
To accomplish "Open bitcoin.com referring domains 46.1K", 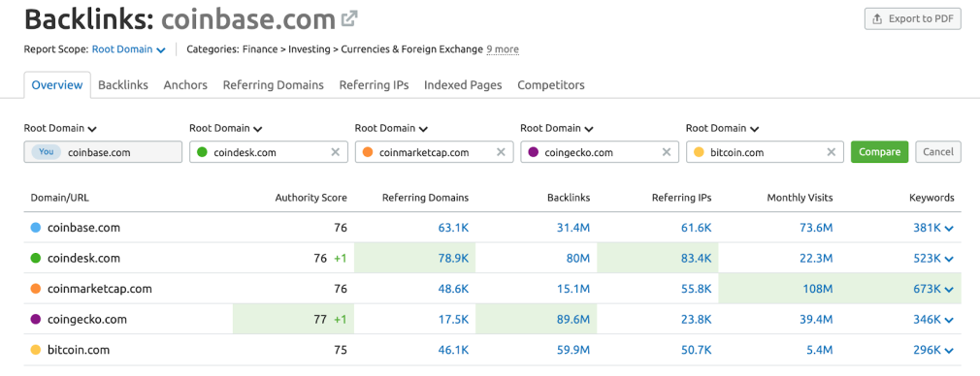I will (x=454, y=350).
